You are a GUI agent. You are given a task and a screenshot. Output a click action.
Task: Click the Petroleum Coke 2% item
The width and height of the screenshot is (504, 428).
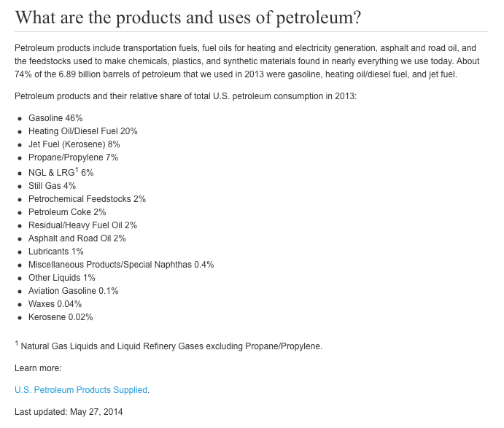[67, 212]
